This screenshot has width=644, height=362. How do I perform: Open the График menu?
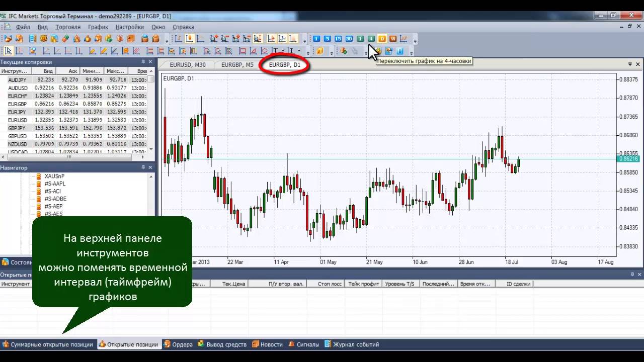pos(98,27)
